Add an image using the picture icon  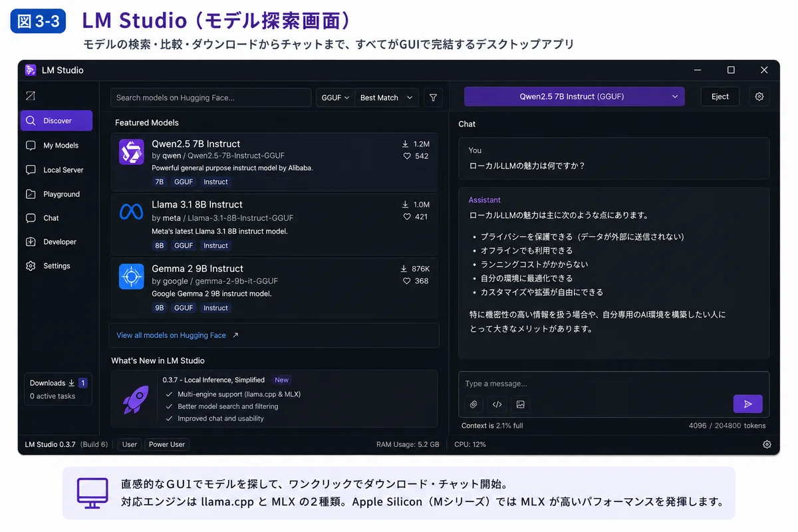coord(521,404)
